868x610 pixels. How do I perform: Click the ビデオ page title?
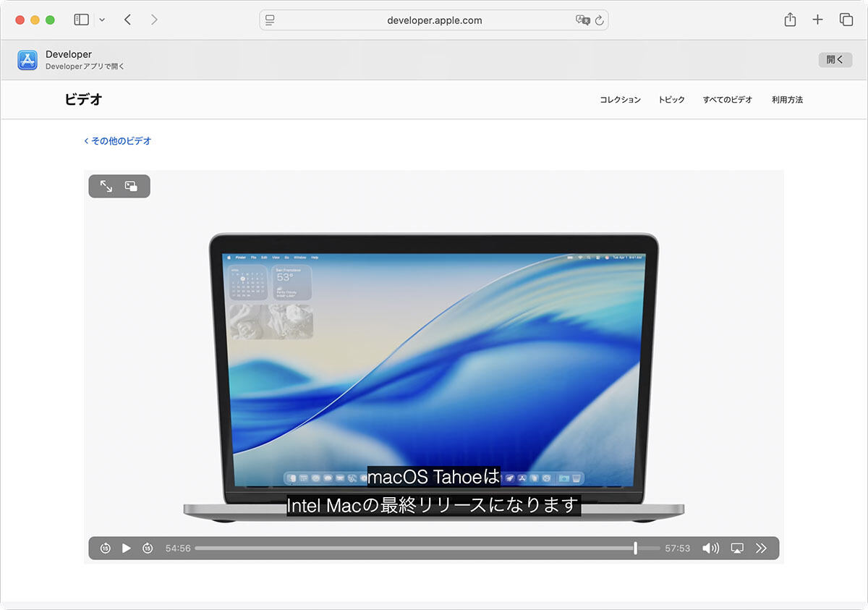(x=83, y=100)
